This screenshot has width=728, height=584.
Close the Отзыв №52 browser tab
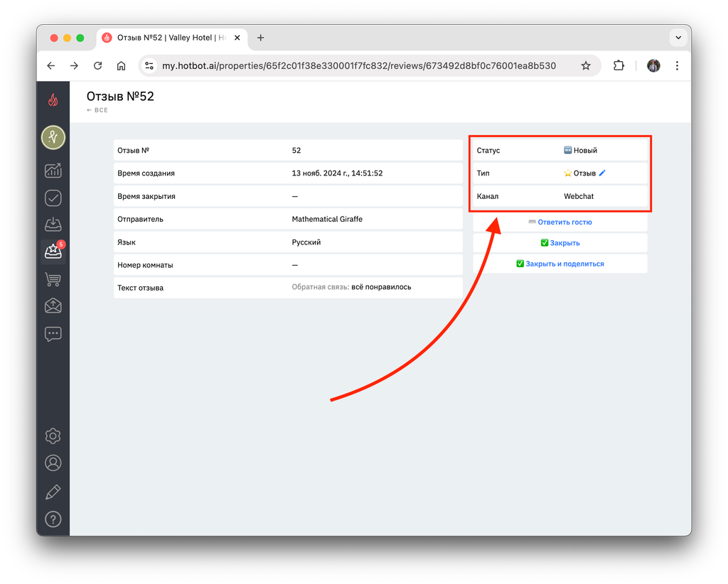(x=237, y=38)
